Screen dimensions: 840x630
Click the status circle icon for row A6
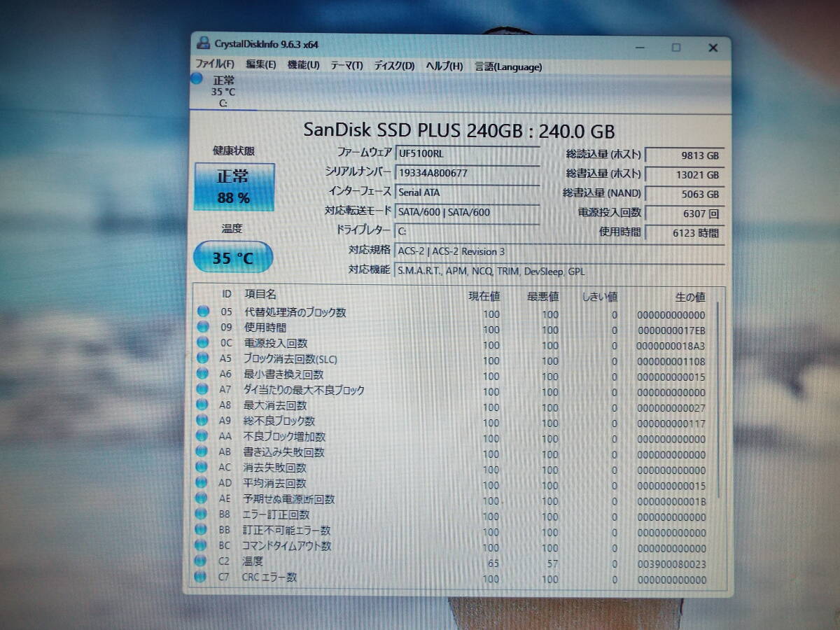[203, 374]
